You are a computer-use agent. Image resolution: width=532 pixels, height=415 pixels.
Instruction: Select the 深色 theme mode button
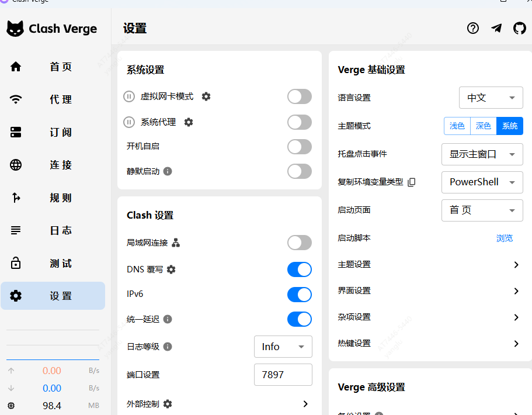[x=483, y=126]
